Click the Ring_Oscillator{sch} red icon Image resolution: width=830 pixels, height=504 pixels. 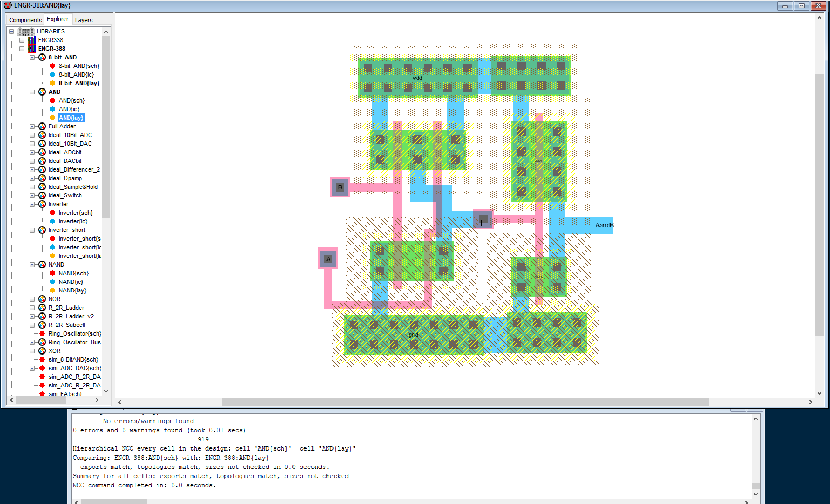(42, 333)
